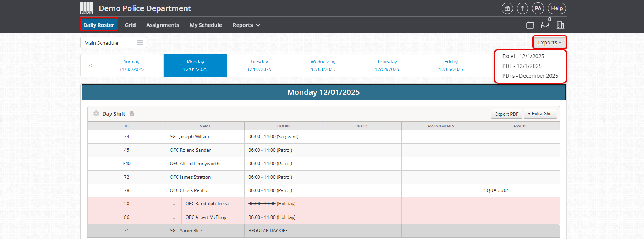Click the ASSIGNMENTS column header
The height and width of the screenshot is (239, 644).
click(x=441, y=126)
